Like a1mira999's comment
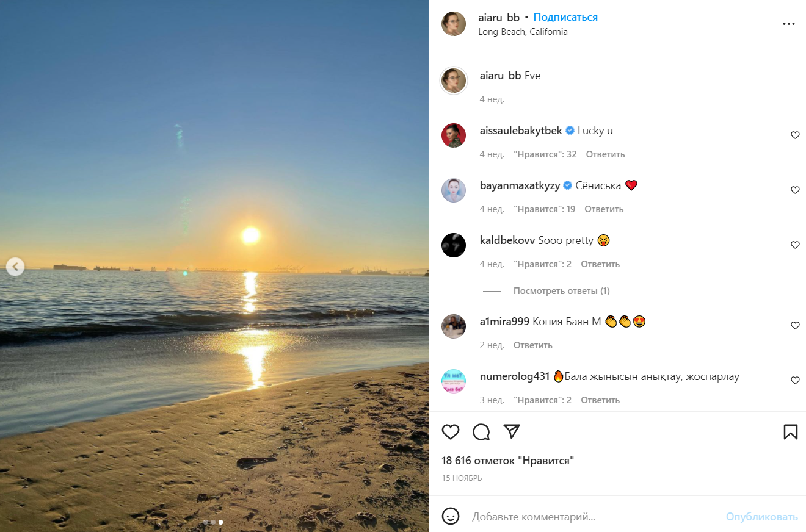Screen dimensions: 806x532 (795, 326)
